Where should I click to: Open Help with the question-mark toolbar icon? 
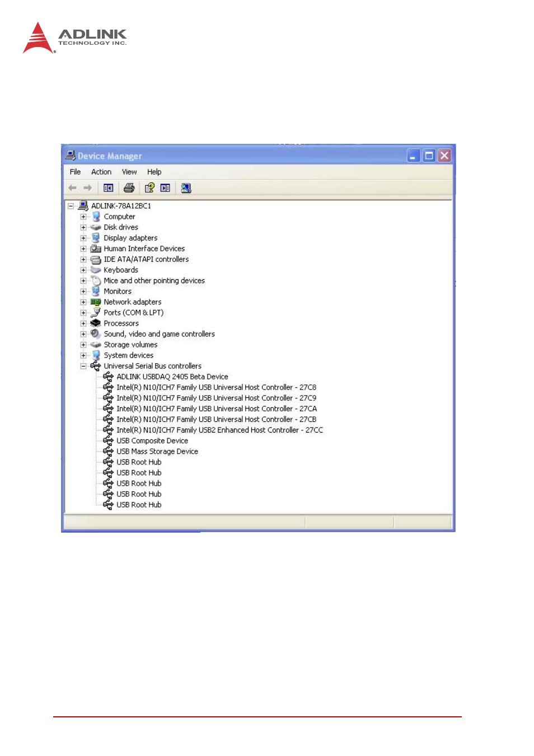click(149, 188)
